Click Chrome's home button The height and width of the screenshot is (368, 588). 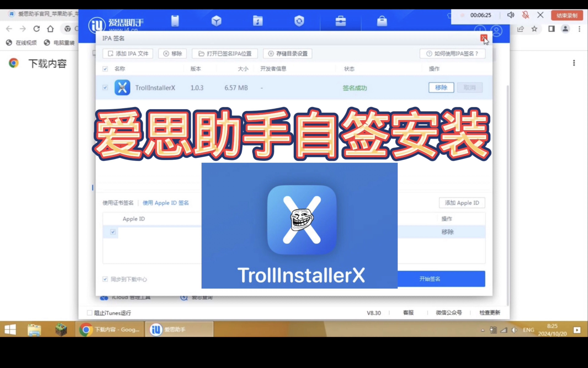50,29
